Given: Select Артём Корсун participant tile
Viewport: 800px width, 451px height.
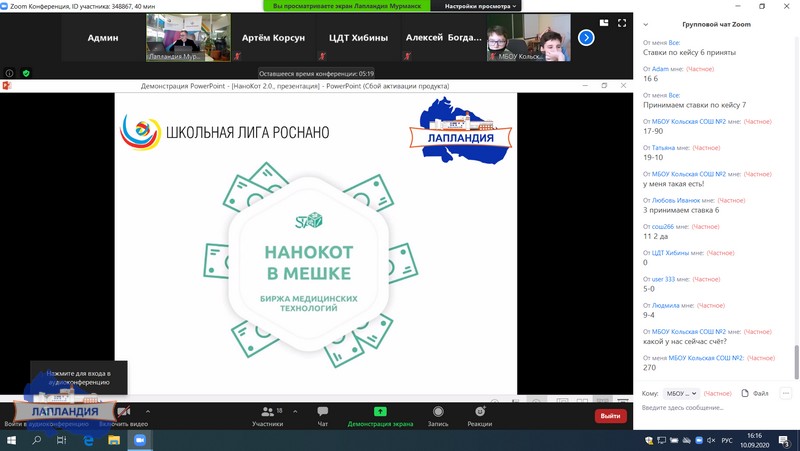Looking at the screenshot, I should pyautogui.click(x=273, y=38).
